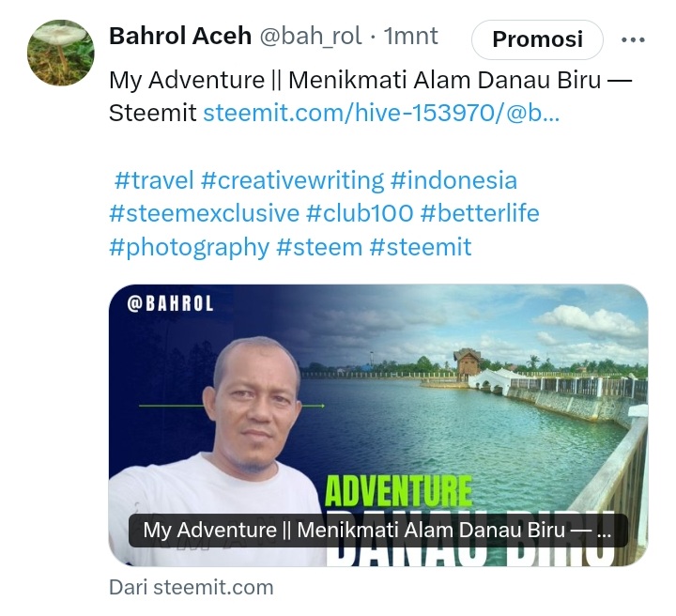The height and width of the screenshot is (616, 676).
Task: Open the #steem hashtag
Action: tap(319, 247)
